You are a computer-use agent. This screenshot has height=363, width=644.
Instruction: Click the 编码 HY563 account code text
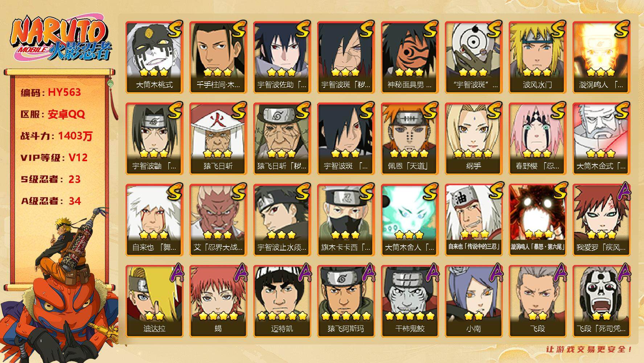(x=51, y=92)
